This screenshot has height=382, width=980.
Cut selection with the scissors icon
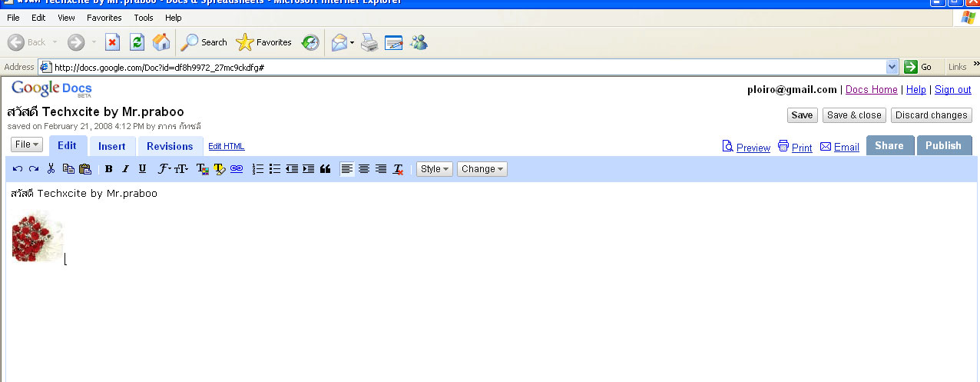(x=51, y=169)
